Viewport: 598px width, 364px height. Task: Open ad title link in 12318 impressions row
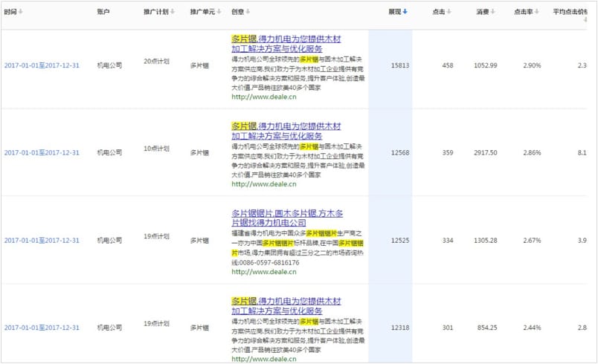click(x=286, y=306)
